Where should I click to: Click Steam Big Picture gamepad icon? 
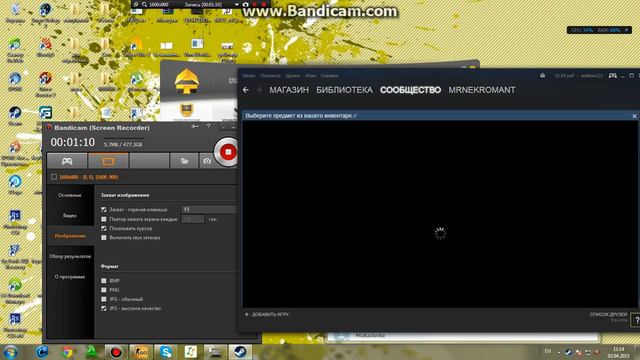click(x=613, y=76)
